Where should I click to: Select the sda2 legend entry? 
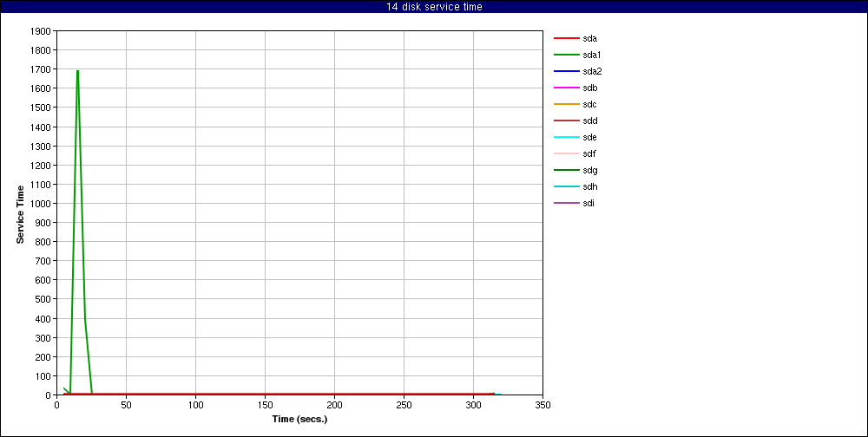coord(577,71)
